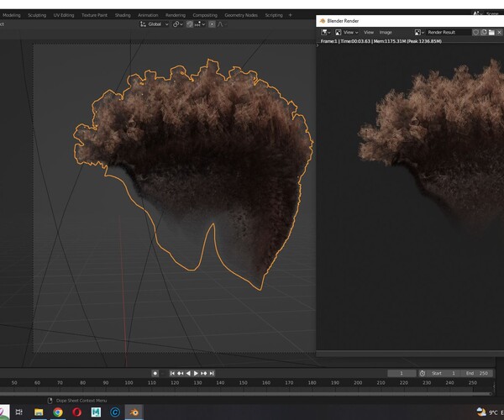Screen dimensions: 504x420
Task: Toggle fake user shield icon for Render Result
Action: pyautogui.click(x=475, y=32)
